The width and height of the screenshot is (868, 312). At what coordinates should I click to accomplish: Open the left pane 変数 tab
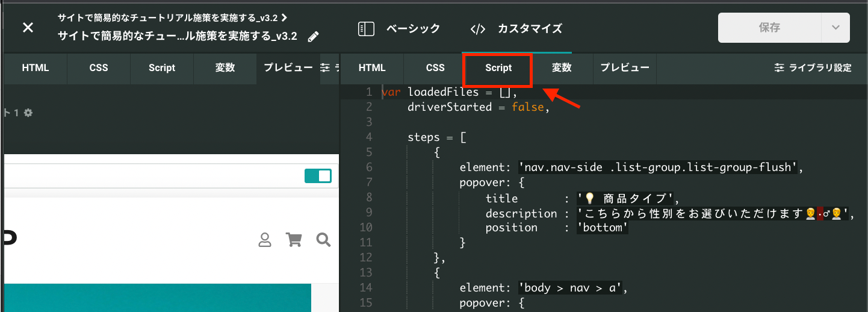[x=225, y=68]
